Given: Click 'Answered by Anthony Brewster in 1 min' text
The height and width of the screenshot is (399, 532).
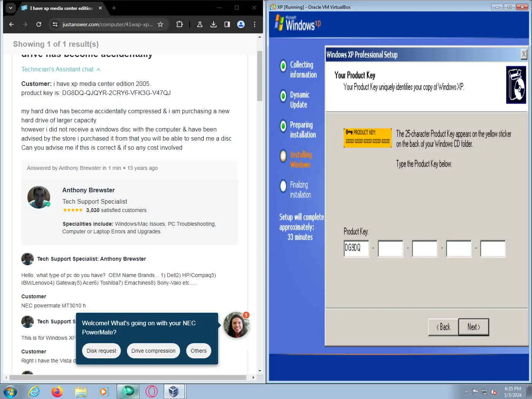Looking at the screenshot, I should [x=74, y=168].
